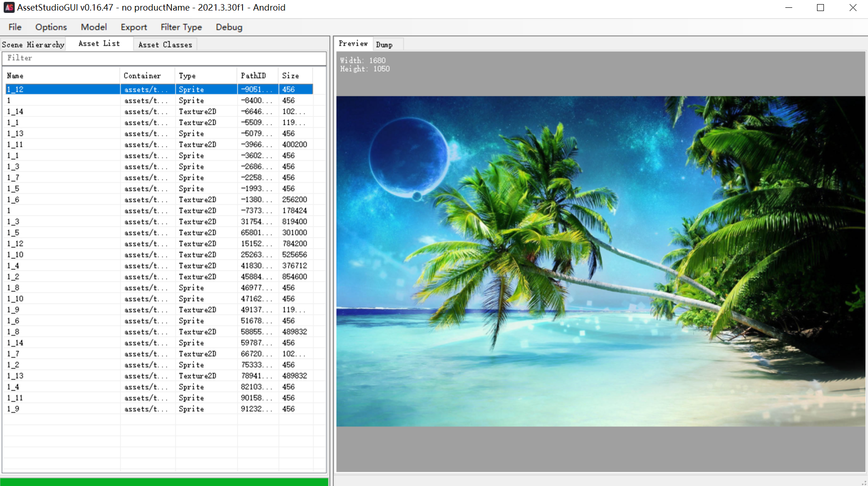The height and width of the screenshot is (486, 868).
Task: Select the Texture2D asset with size 178424
Action: tap(159, 211)
